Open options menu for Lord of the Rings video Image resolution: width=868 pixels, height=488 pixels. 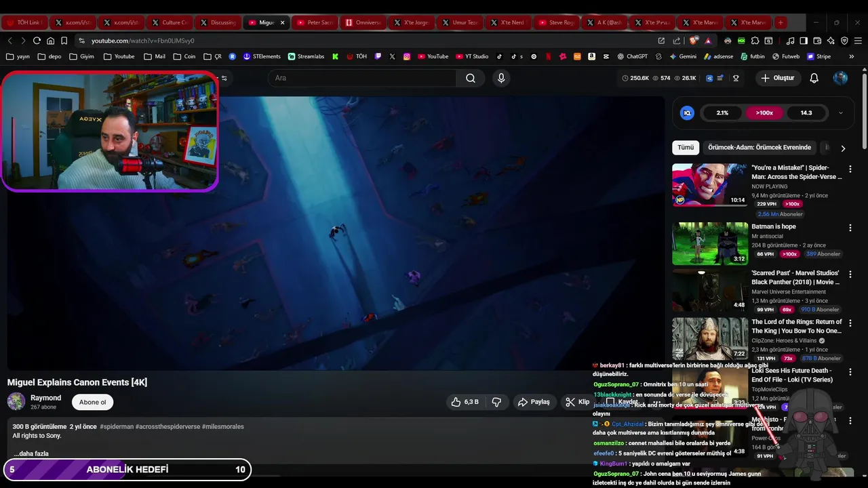[850, 323]
